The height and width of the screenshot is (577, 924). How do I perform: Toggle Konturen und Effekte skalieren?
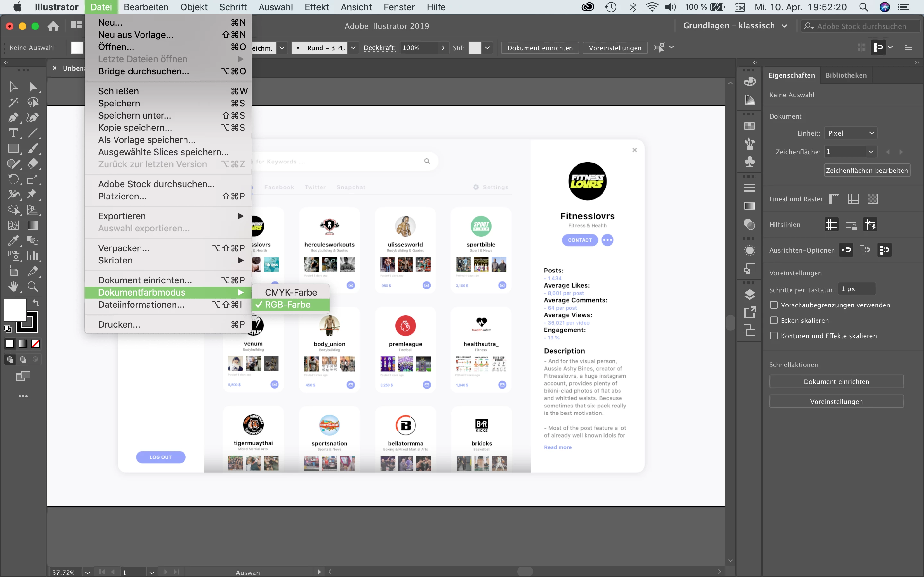pyautogui.click(x=774, y=336)
